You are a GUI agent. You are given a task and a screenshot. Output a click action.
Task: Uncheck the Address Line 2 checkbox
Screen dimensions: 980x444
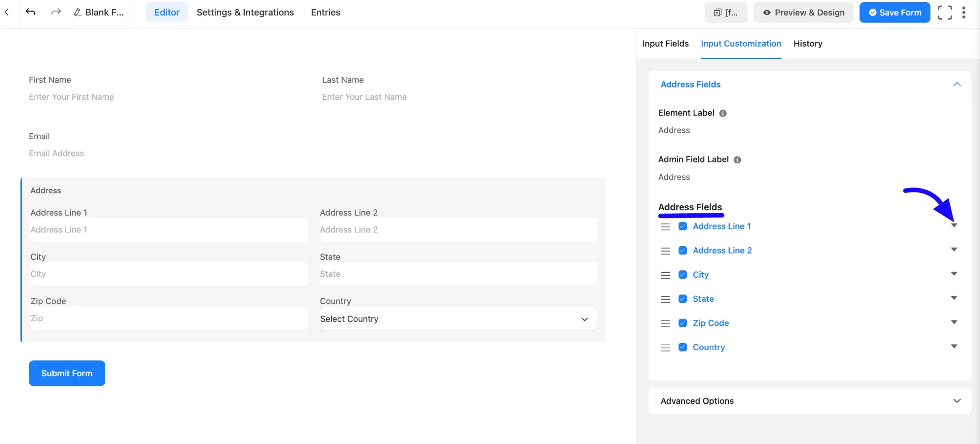[683, 250]
